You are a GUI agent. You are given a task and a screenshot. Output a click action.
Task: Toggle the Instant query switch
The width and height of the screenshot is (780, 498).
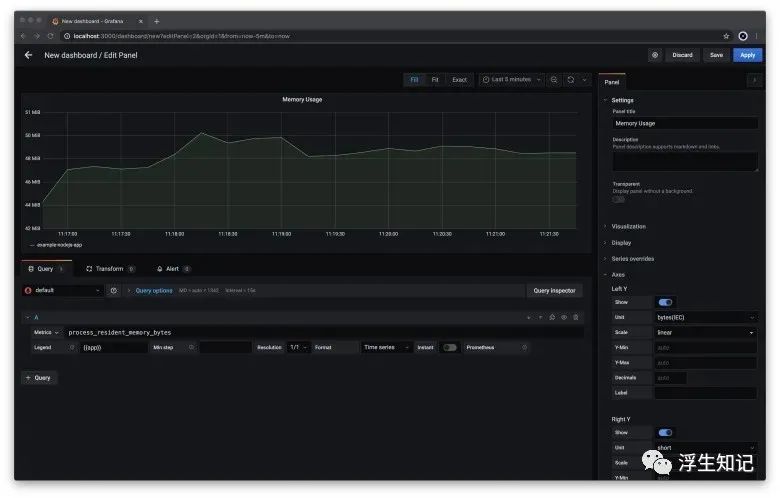coord(449,347)
